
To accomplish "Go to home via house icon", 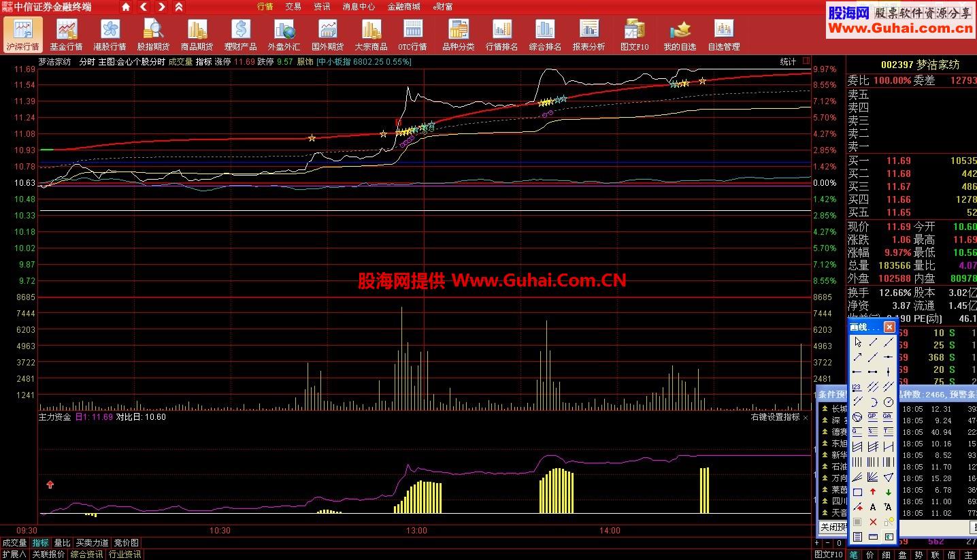I will pyautogui.click(x=126, y=7).
